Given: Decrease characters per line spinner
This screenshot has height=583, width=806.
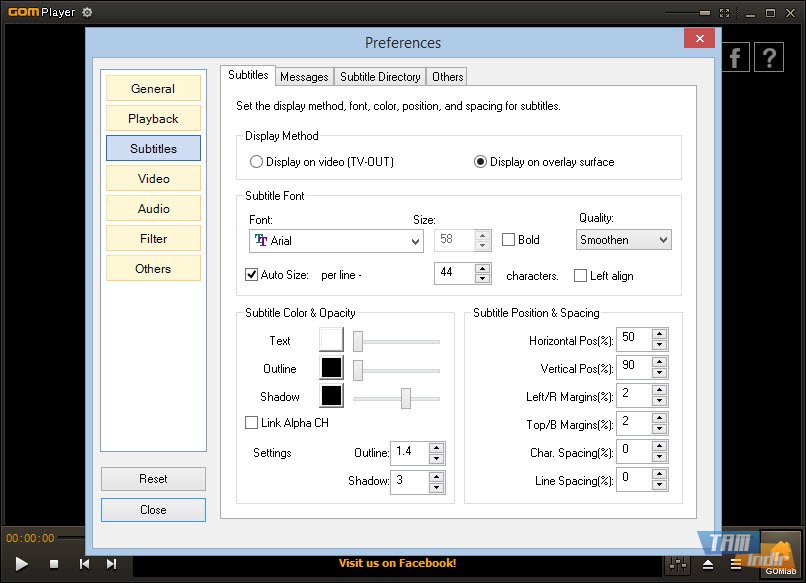Looking at the screenshot, I should click(482, 278).
